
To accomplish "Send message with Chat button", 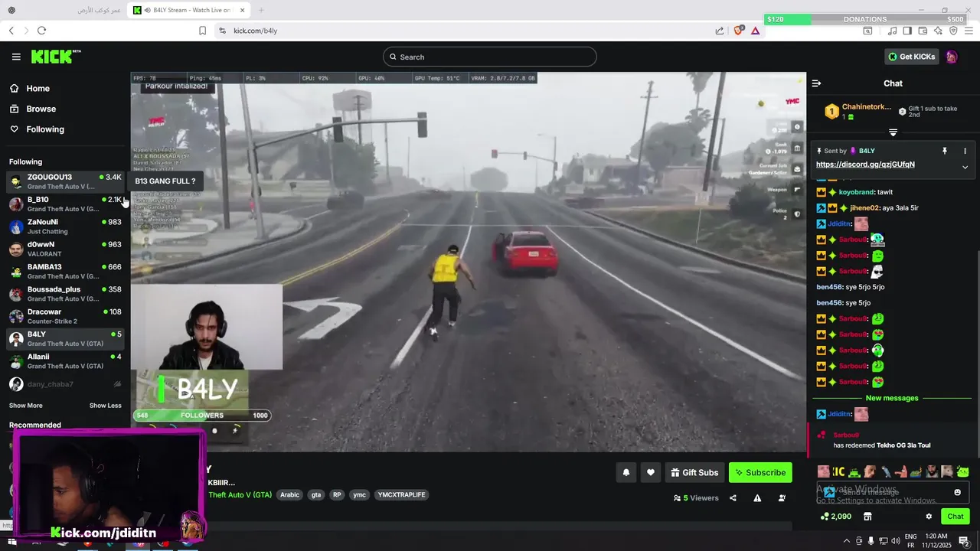I will pos(955,517).
